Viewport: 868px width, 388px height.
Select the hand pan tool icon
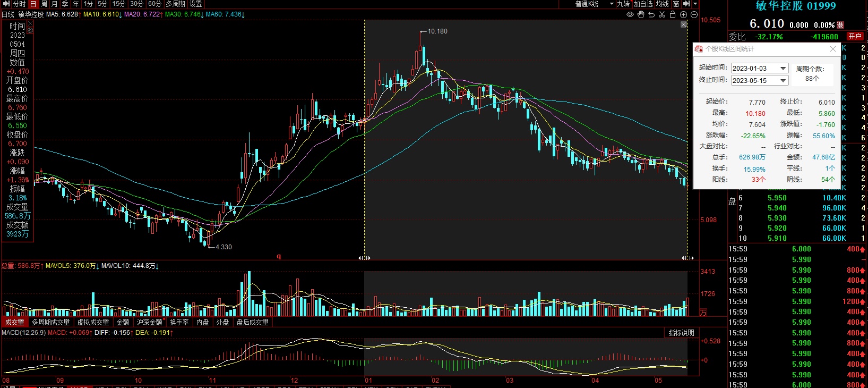[x=641, y=14]
